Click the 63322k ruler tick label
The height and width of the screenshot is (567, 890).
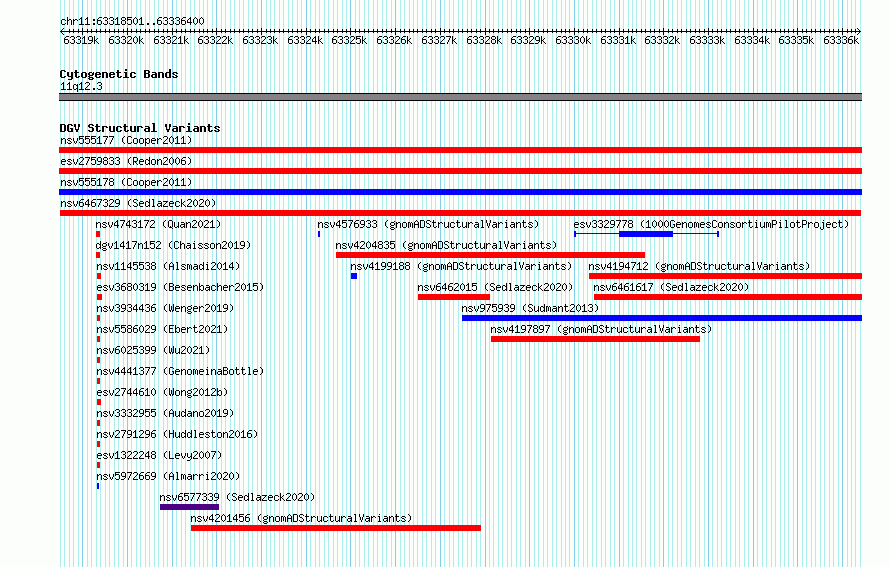pos(215,40)
